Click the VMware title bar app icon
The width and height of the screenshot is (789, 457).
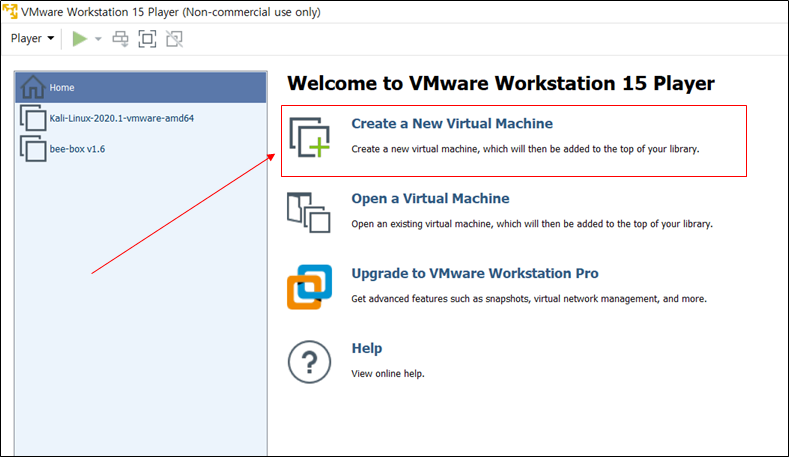[10, 11]
